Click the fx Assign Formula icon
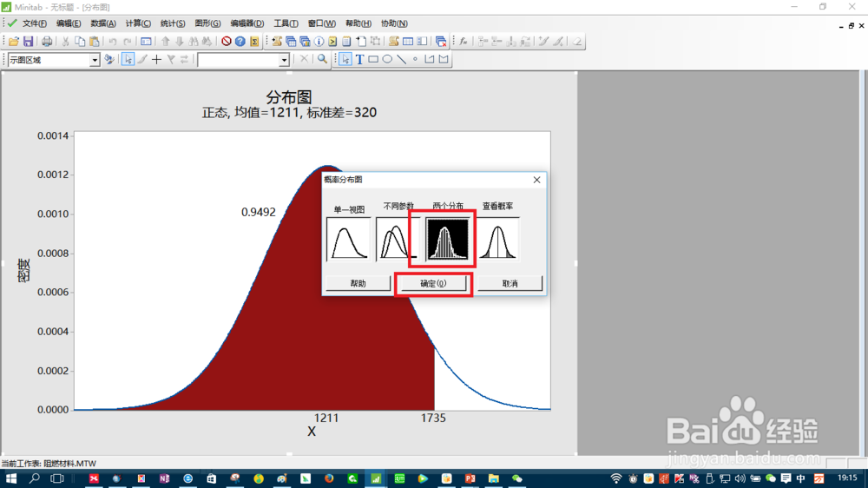868x488 pixels. point(464,42)
